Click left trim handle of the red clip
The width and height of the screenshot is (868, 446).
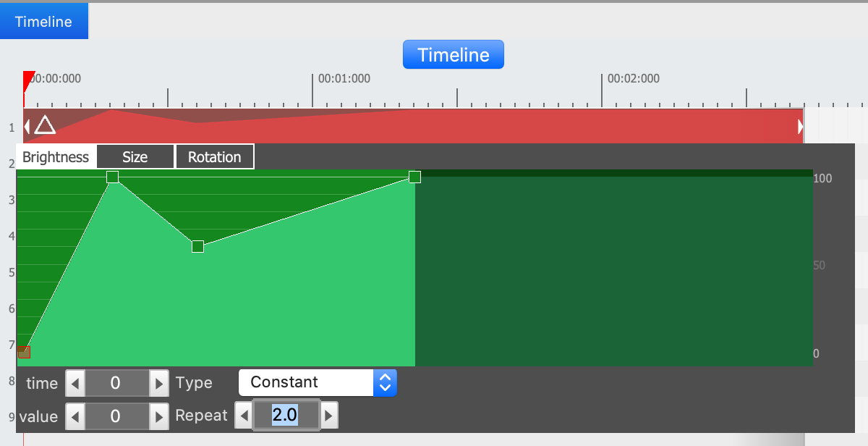27,127
